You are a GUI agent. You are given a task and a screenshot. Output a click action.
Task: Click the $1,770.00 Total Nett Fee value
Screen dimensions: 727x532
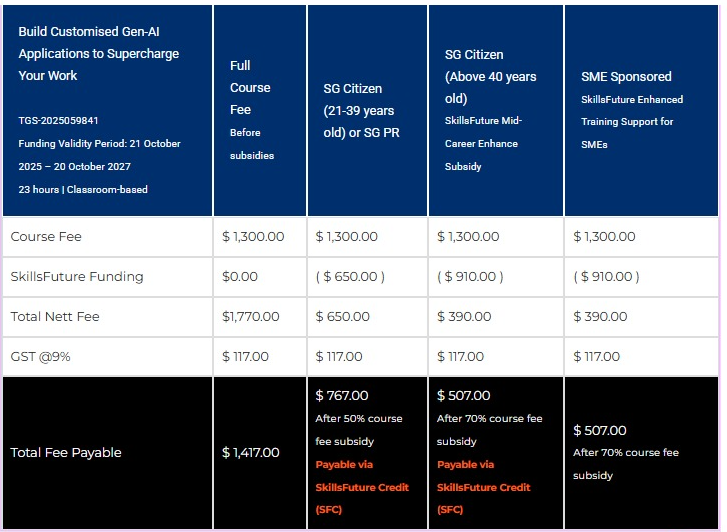253,317
